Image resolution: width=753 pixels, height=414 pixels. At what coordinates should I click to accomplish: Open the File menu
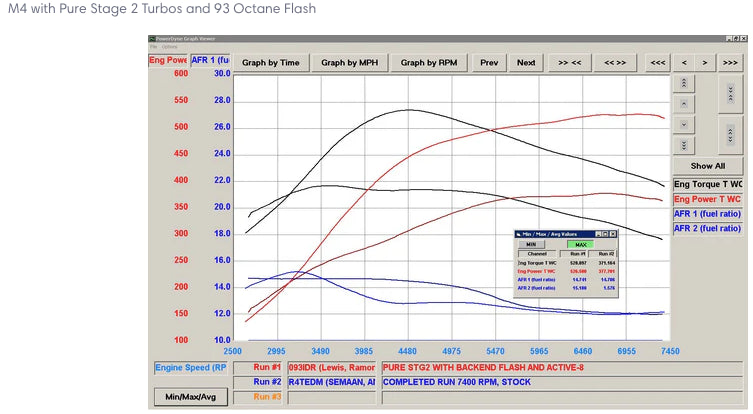(153, 47)
